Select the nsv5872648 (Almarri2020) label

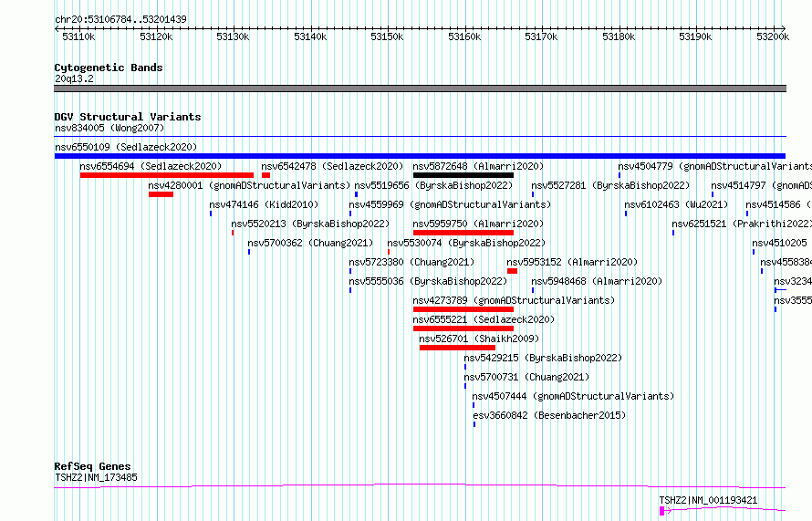point(478,166)
